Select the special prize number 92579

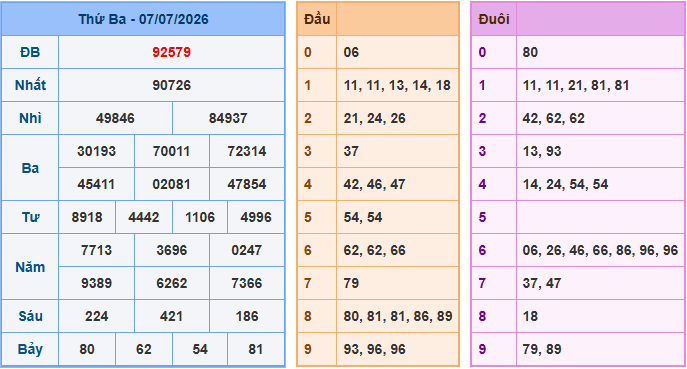(171, 52)
